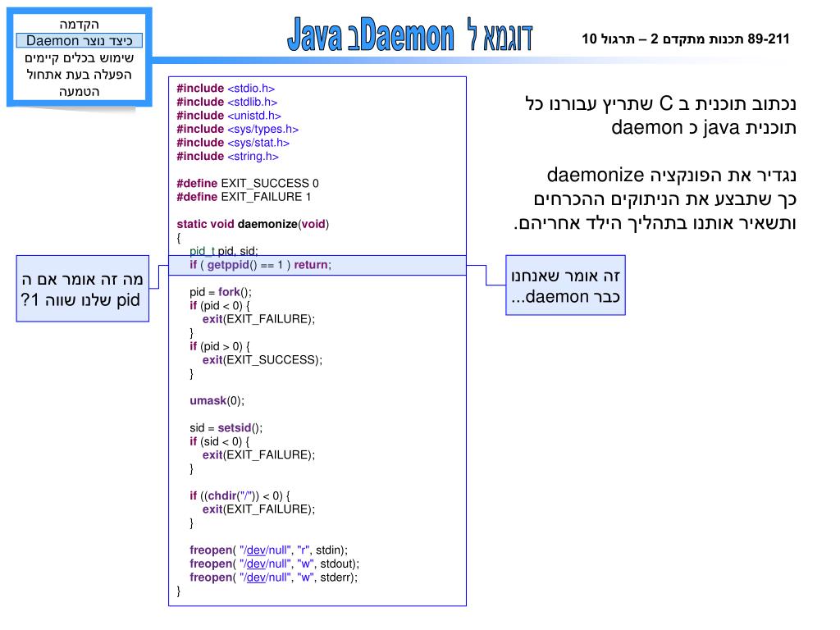Open the 'הקדמה' navigation entry

(80, 24)
